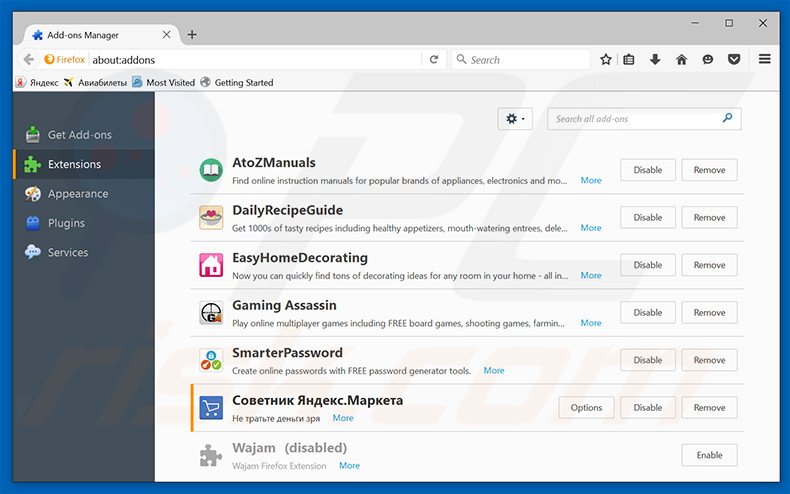The width and height of the screenshot is (790, 494).
Task: Remove the EasyHomeDecorating extension
Action: (709, 265)
